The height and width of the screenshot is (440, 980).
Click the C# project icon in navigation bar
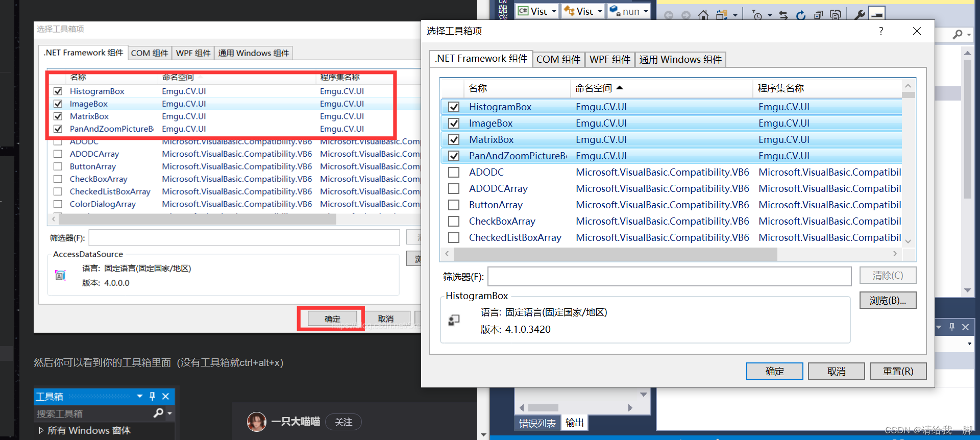point(523,11)
